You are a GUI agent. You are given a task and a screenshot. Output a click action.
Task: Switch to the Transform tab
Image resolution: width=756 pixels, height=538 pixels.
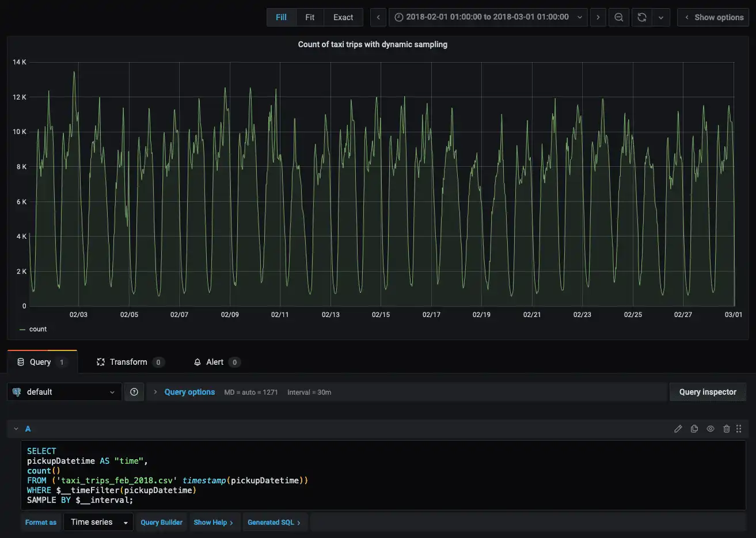pyautogui.click(x=128, y=362)
